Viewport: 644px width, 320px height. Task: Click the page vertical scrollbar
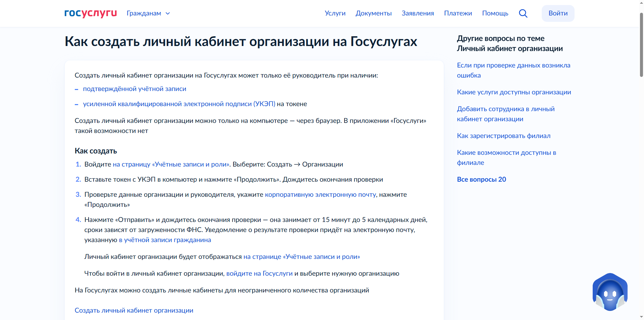641,45
